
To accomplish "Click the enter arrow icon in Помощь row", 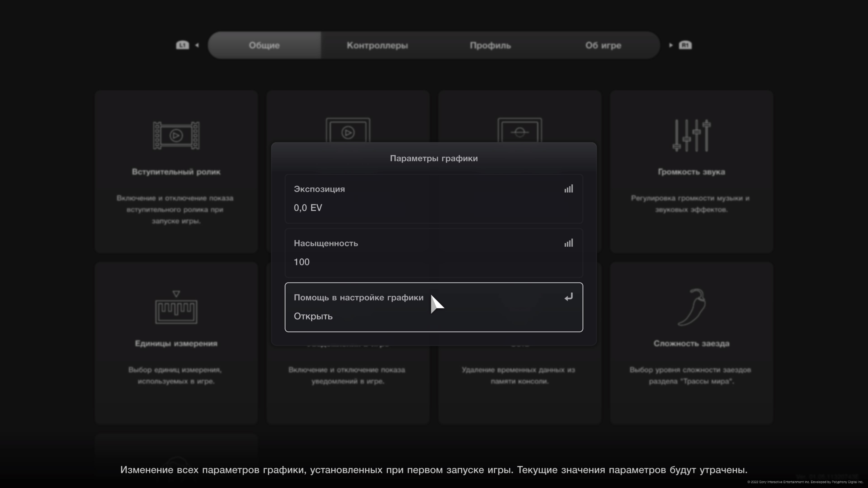I will click(x=568, y=297).
